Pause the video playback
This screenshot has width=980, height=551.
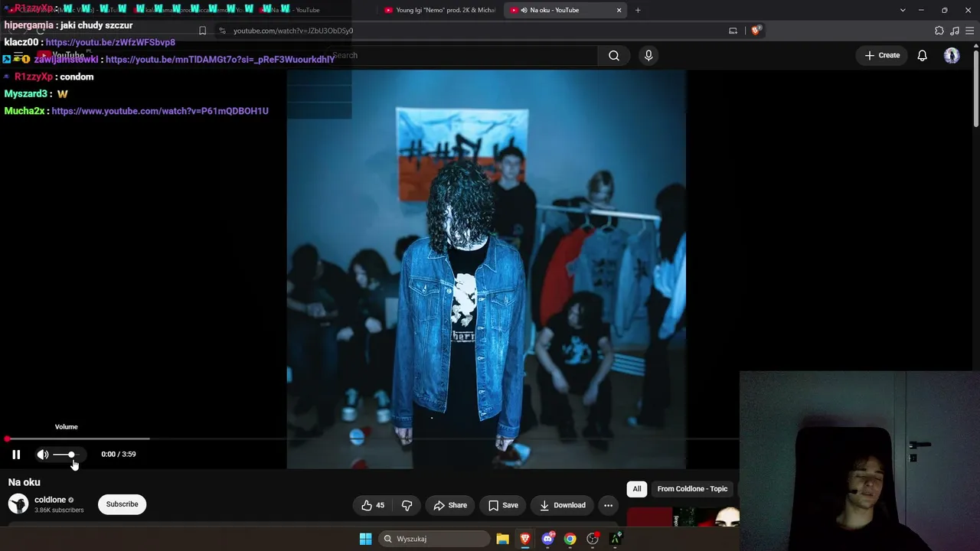coord(16,455)
